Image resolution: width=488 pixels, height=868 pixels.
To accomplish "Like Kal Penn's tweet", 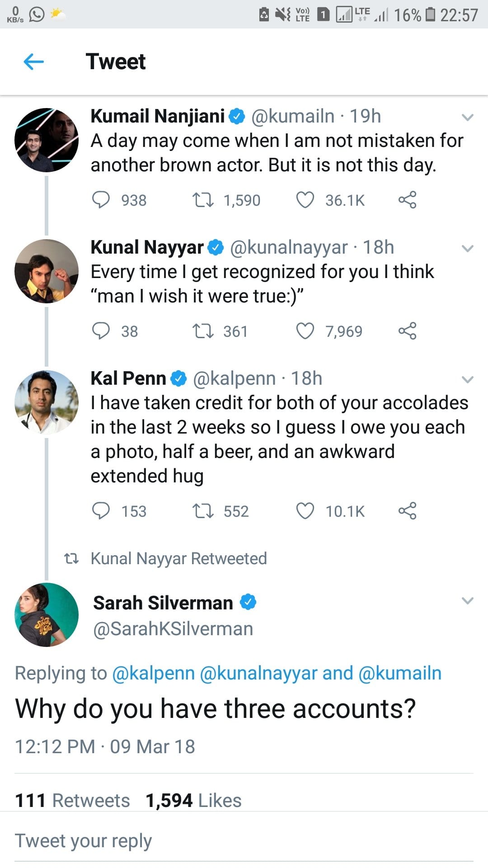I will click(305, 511).
